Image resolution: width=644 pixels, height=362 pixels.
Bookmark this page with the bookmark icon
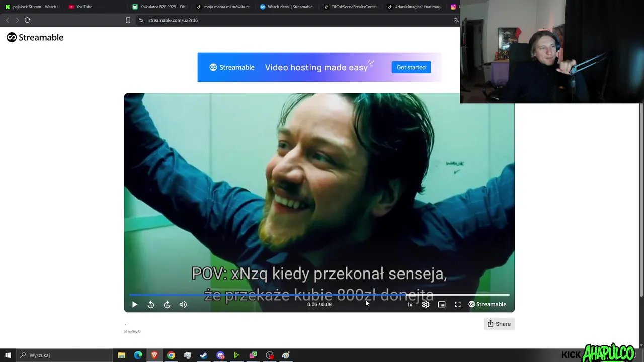pos(128,20)
